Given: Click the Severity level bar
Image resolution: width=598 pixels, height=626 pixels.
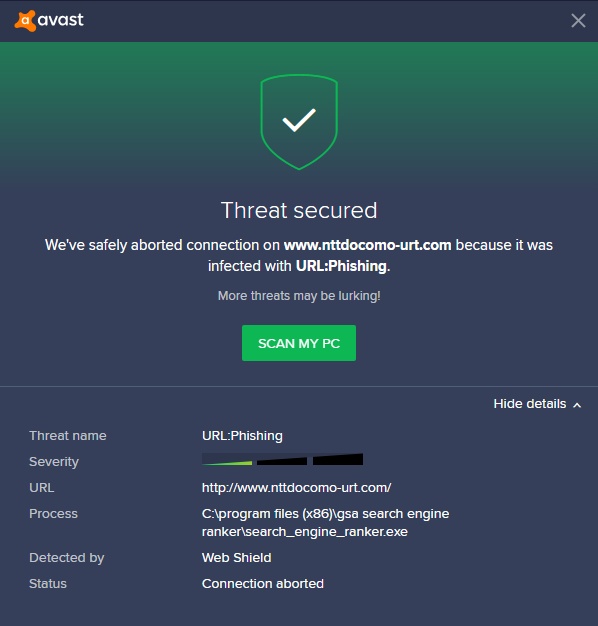Looking at the screenshot, I should point(283,459).
